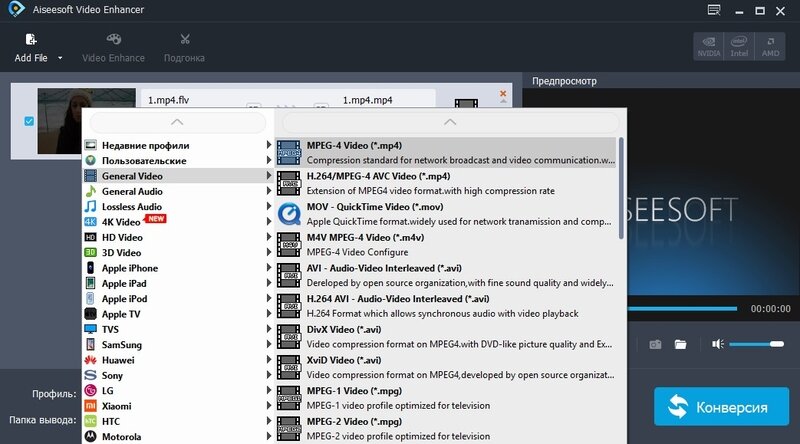The width and height of the screenshot is (800, 444).
Task: Click the output file name 1.mp4.mp4
Action: pyautogui.click(x=367, y=100)
